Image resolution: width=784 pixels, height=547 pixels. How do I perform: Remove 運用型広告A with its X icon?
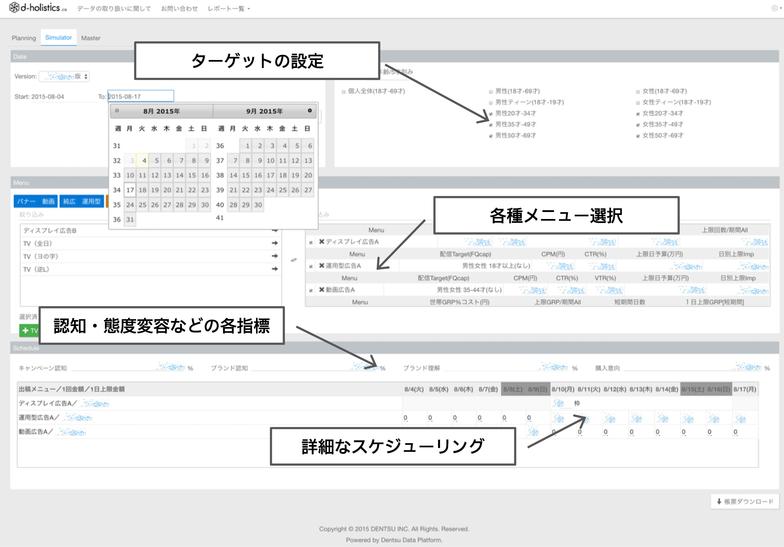(322, 266)
